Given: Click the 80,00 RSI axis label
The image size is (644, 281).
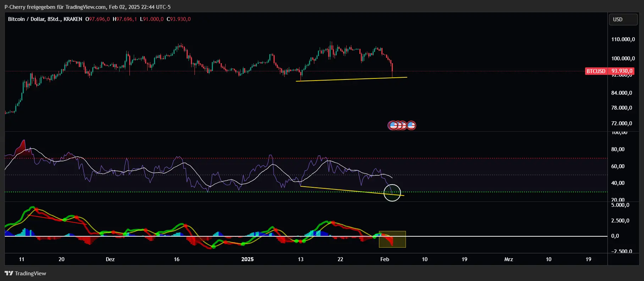Looking at the screenshot, I should pyautogui.click(x=618, y=149).
